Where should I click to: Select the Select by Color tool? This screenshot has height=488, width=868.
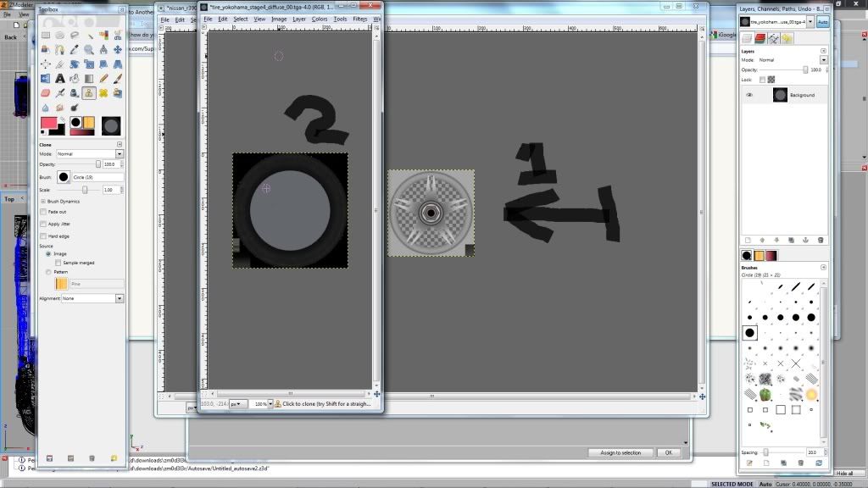(103, 36)
